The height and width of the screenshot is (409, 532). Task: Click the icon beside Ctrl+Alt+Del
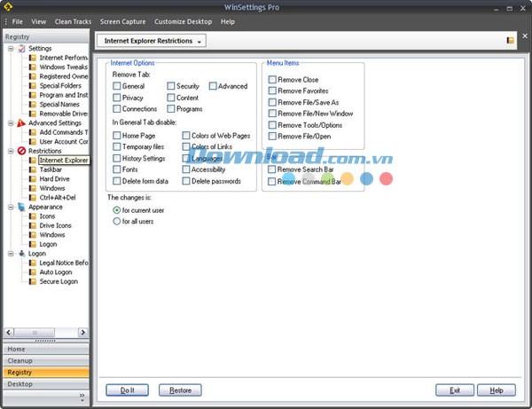(33, 198)
